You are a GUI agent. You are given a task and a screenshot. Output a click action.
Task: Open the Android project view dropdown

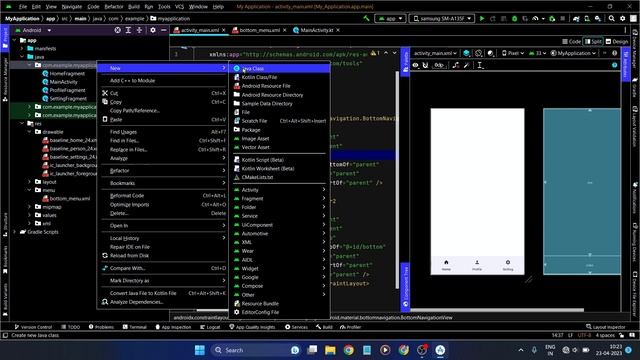tap(33, 30)
